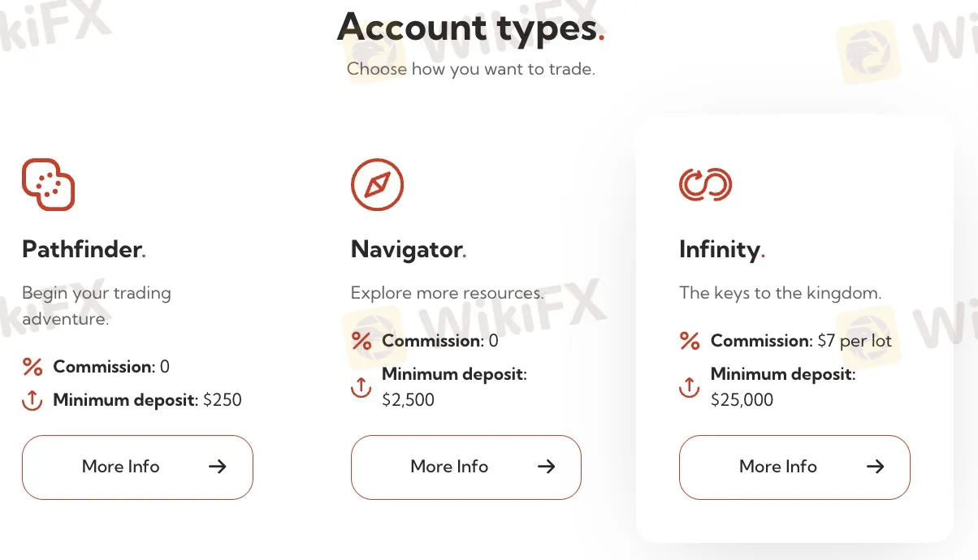Open More Info for Pathfinder account
Image resolution: width=978 pixels, height=560 pixels.
[x=137, y=467]
